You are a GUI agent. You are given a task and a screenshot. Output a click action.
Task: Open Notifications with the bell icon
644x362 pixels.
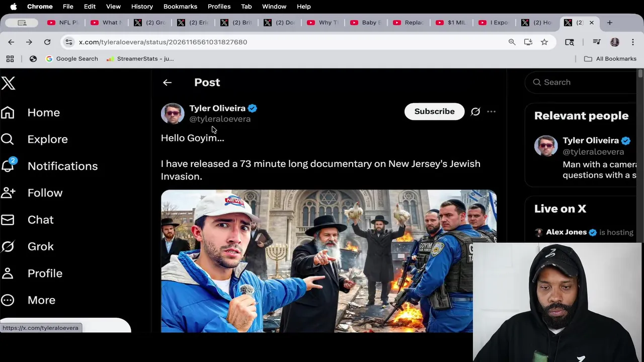tap(8, 165)
